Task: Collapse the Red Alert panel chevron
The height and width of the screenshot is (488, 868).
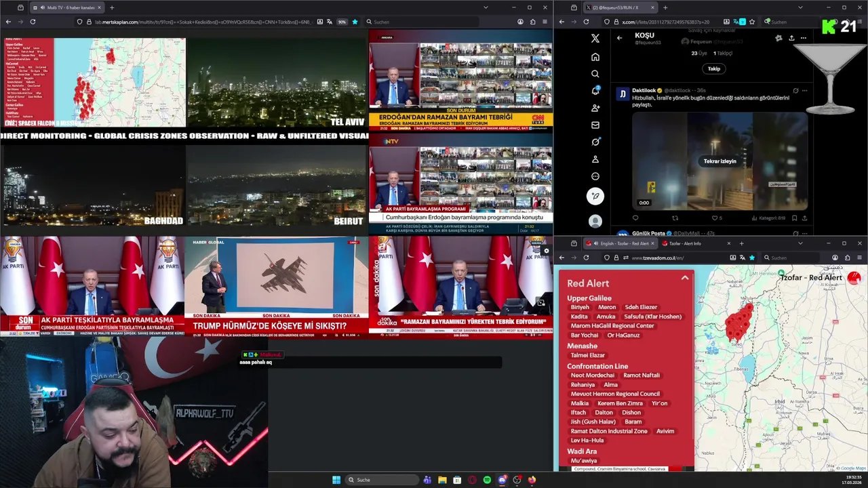Action: (x=685, y=278)
